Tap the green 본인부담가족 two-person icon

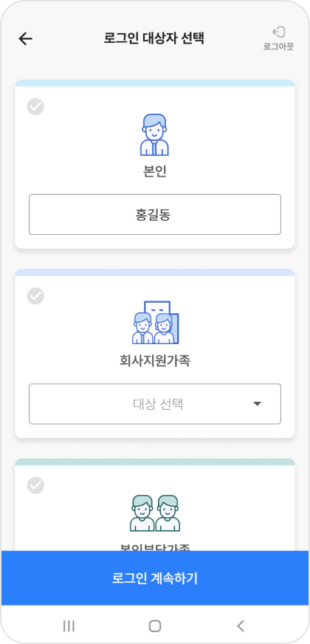pyautogui.click(x=155, y=513)
